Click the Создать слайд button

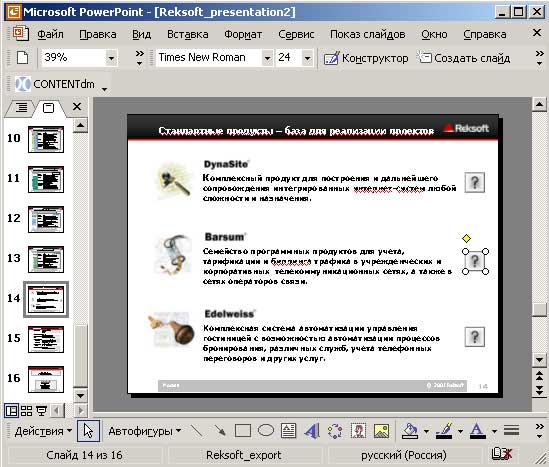click(x=464, y=58)
